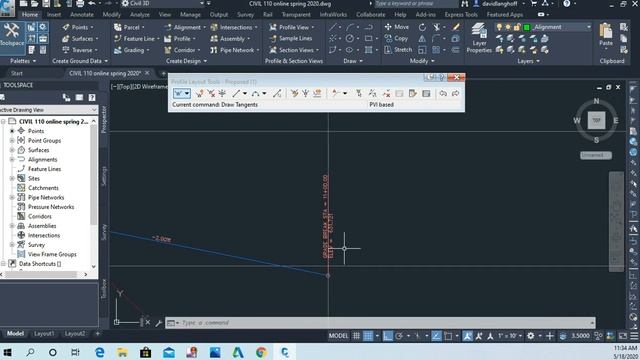
Task: Click the keyword search box
Action: (416, 4)
